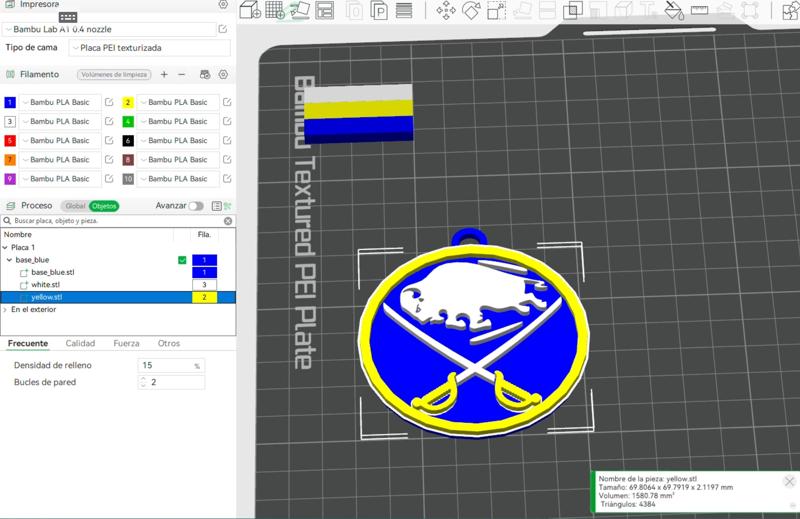The width and height of the screenshot is (800, 519).
Task: Toggle base_blue printable checkbox
Action: click(182, 260)
